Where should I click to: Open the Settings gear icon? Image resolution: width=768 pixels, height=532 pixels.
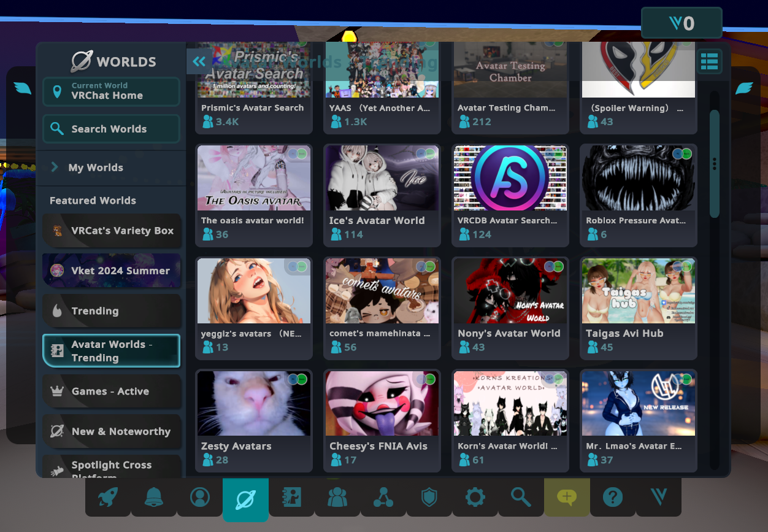pos(475,497)
